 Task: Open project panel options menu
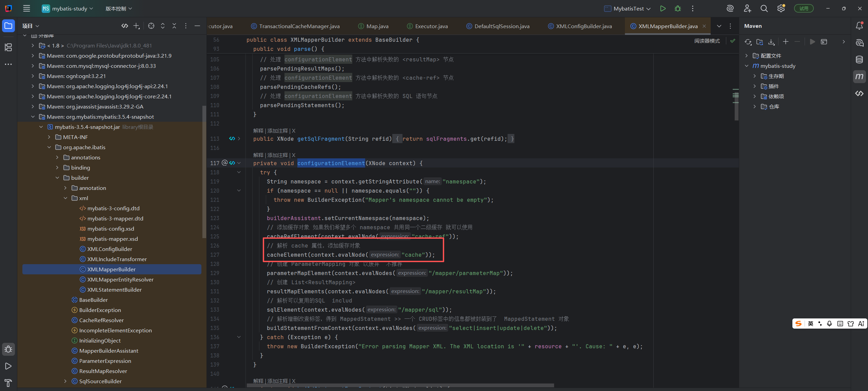tap(185, 26)
